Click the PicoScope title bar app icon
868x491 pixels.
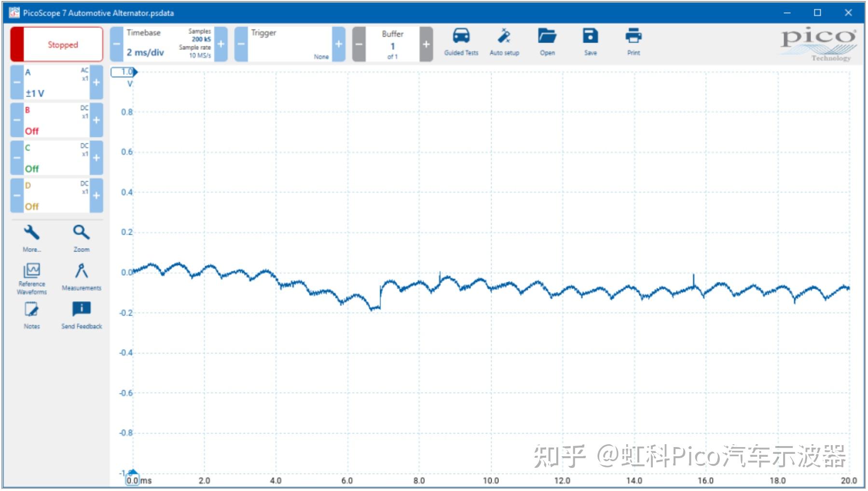[x=14, y=13]
